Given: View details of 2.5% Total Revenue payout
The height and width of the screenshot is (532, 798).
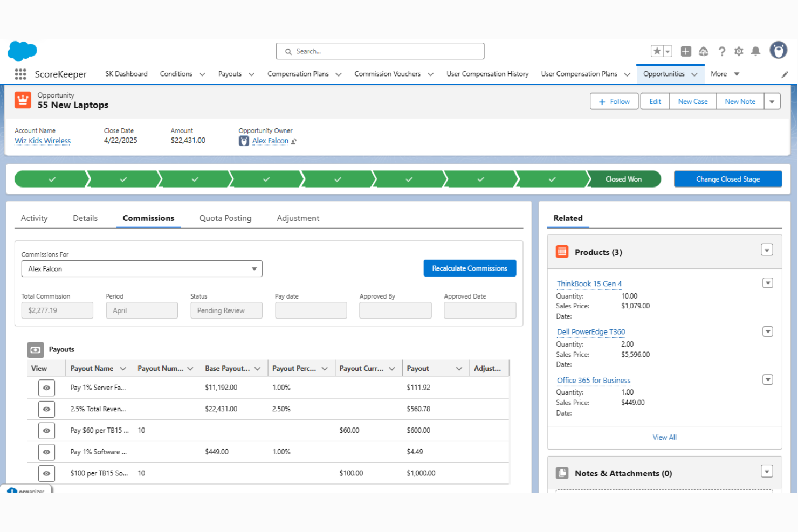Looking at the screenshot, I should pos(46,409).
